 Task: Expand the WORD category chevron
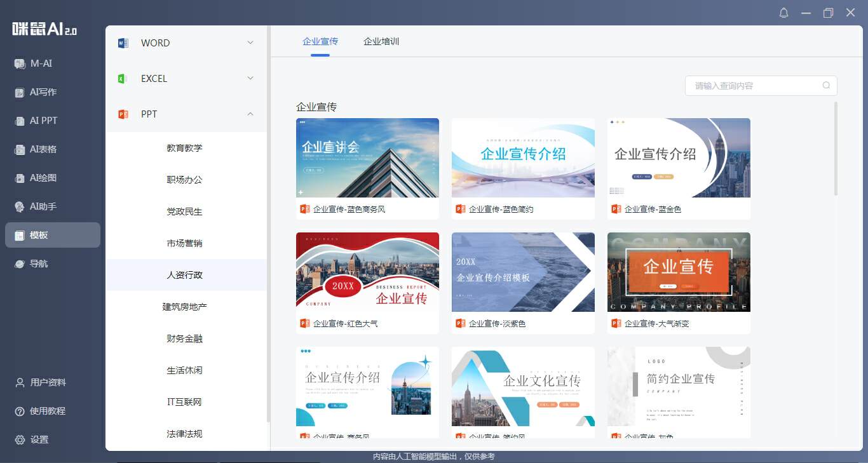[250, 43]
